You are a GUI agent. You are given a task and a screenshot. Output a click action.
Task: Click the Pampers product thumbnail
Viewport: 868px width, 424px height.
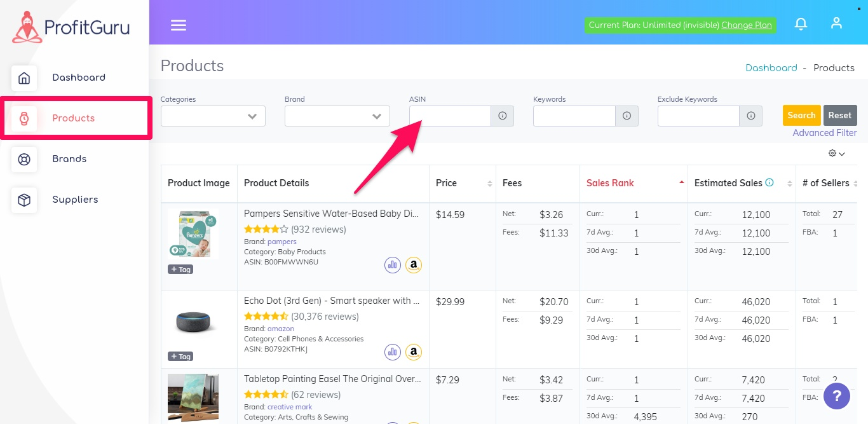[193, 234]
